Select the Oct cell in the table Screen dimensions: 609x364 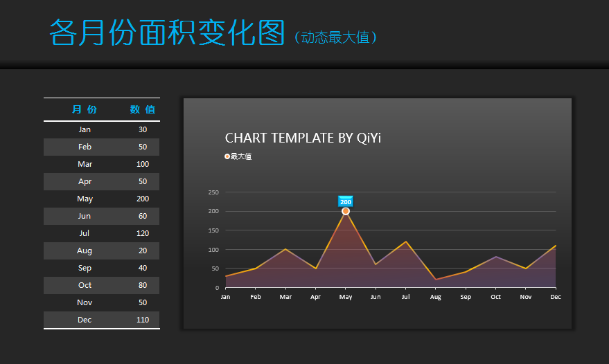tap(85, 285)
